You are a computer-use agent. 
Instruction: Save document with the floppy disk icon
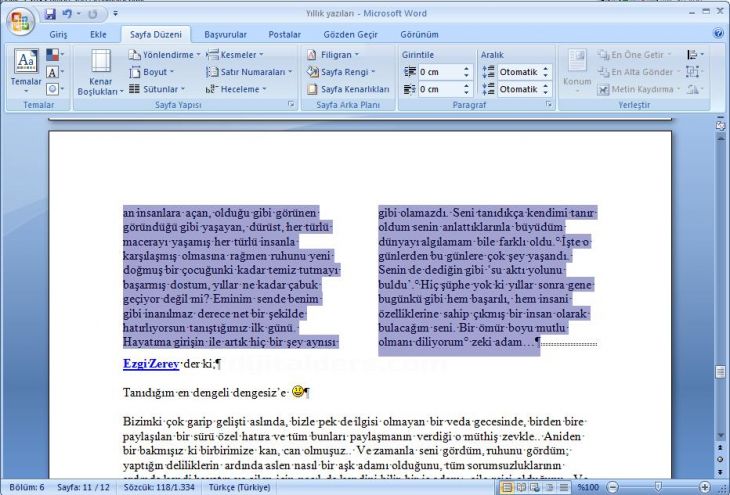(50, 14)
